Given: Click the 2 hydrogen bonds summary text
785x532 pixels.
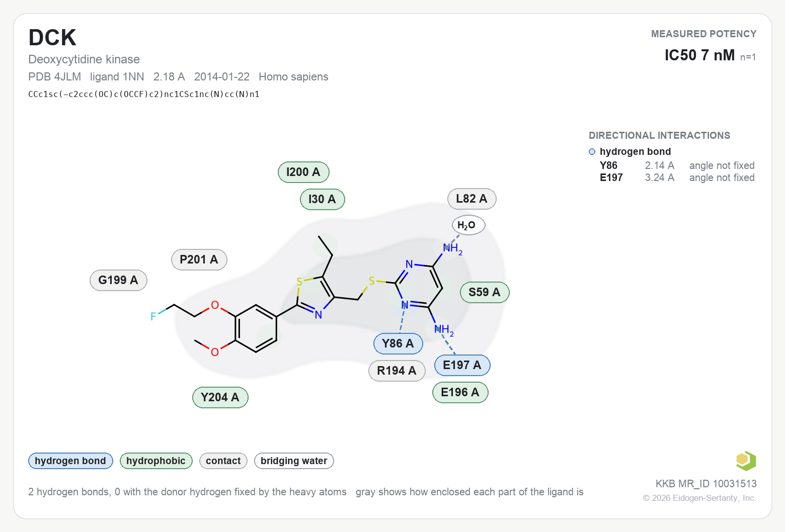Looking at the screenshot, I should tap(187, 492).
